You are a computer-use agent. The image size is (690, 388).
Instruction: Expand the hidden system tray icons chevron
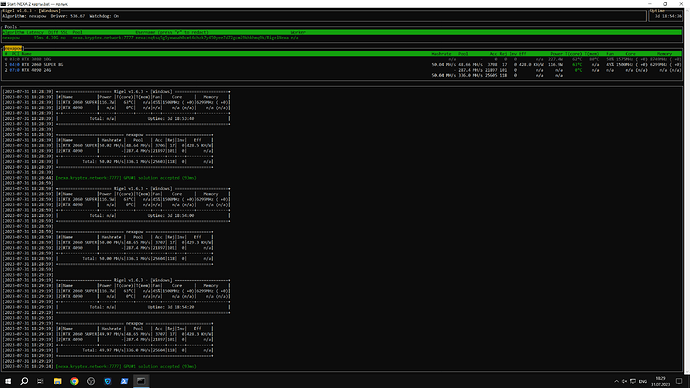(616, 381)
